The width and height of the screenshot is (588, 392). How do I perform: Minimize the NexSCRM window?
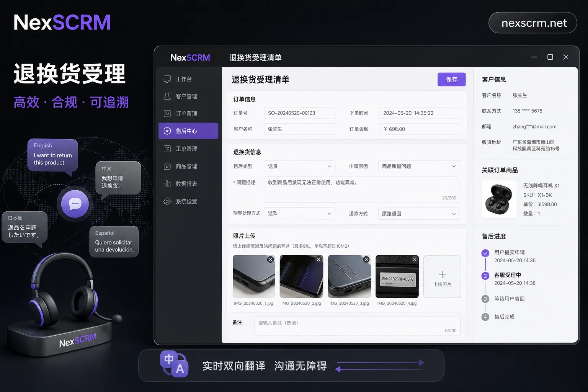pyautogui.click(x=534, y=57)
